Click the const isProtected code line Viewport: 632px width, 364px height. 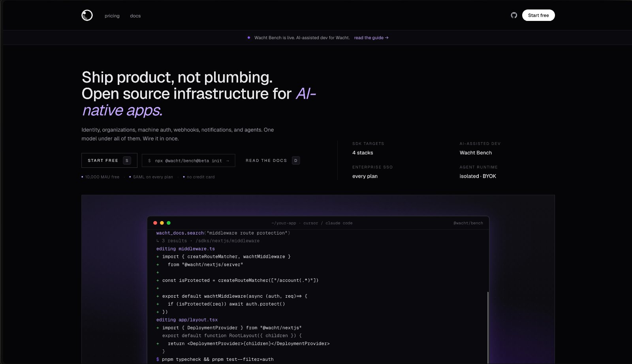coord(237,280)
